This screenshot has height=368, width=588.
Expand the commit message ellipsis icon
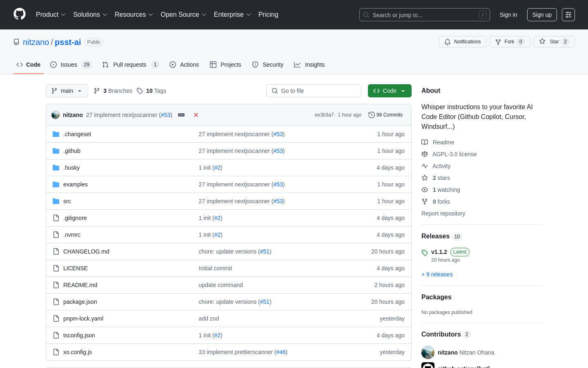181,115
